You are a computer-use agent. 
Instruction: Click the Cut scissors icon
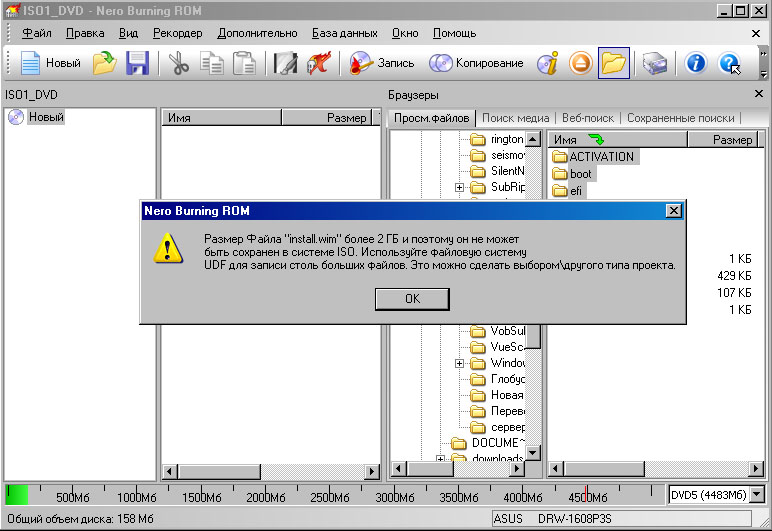179,63
